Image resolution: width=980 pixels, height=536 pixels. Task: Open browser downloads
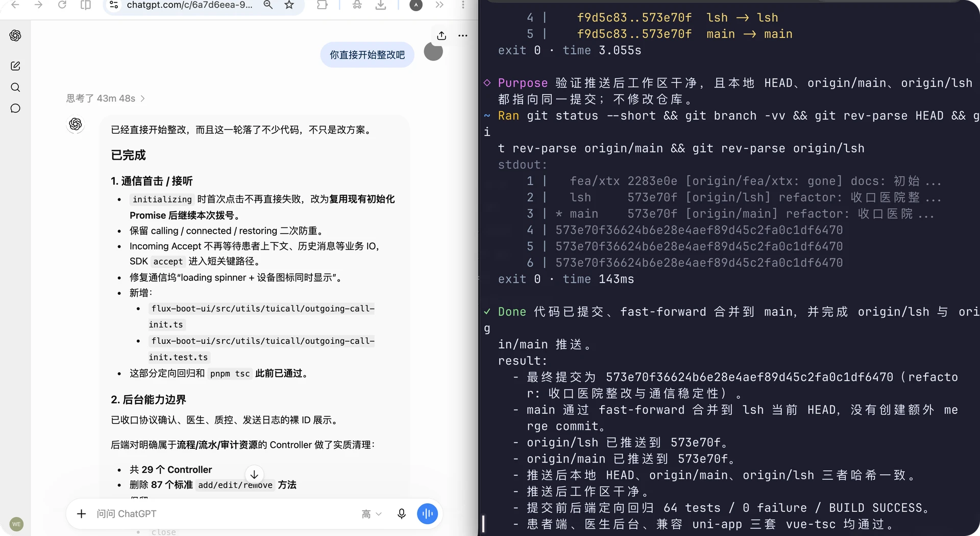381,5
